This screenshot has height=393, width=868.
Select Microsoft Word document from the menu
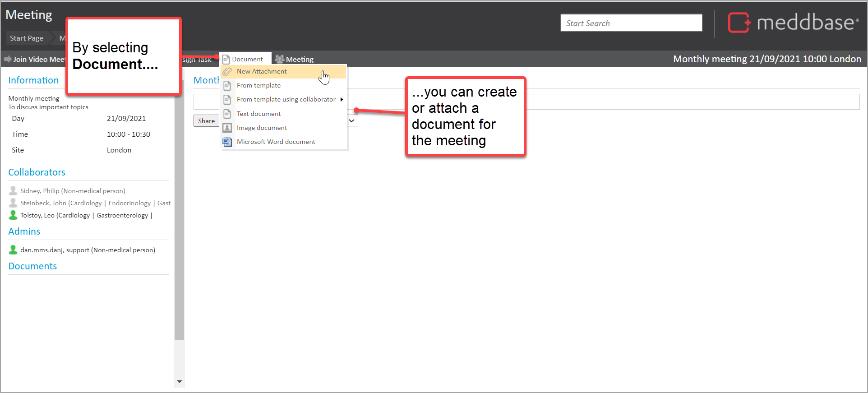276,142
